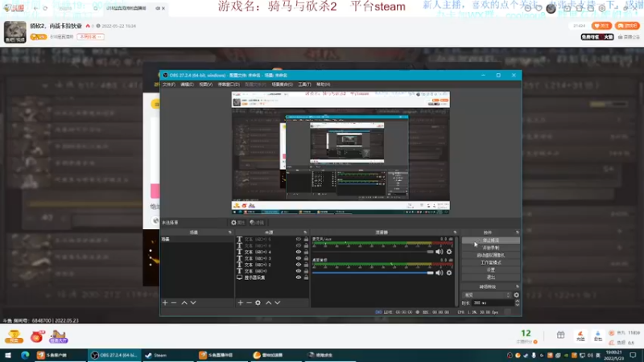Viewport: 644px width, 362px height.
Task: Click the orange 关注 follow button in Douyu
Action: coord(601,26)
